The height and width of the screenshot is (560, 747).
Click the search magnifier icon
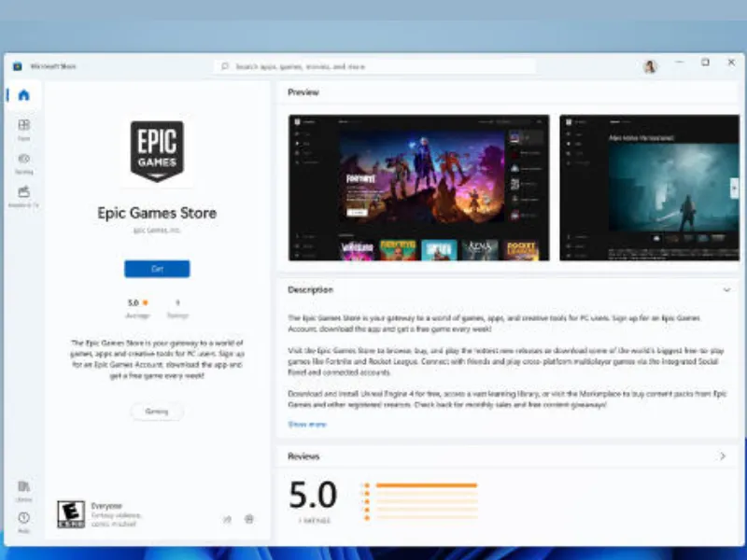(225, 66)
